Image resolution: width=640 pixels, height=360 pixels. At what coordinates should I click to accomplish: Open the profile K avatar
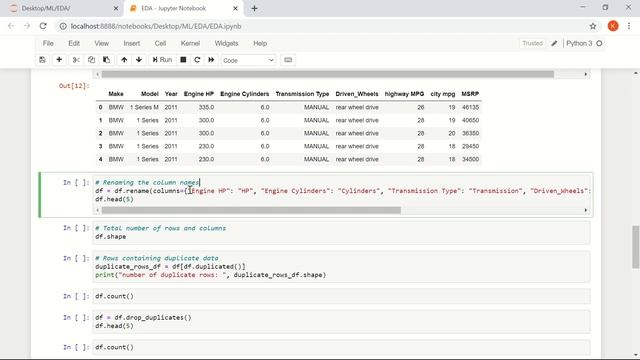613,26
